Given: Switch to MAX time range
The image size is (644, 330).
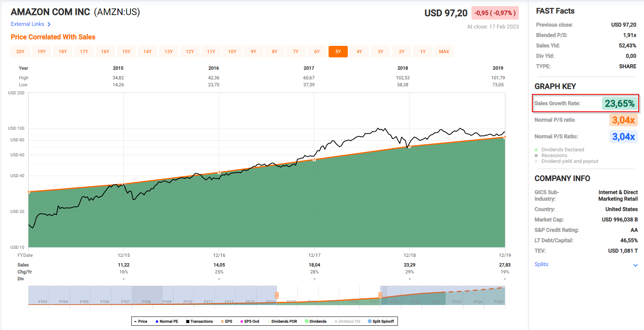Looking at the screenshot, I should (x=444, y=52).
